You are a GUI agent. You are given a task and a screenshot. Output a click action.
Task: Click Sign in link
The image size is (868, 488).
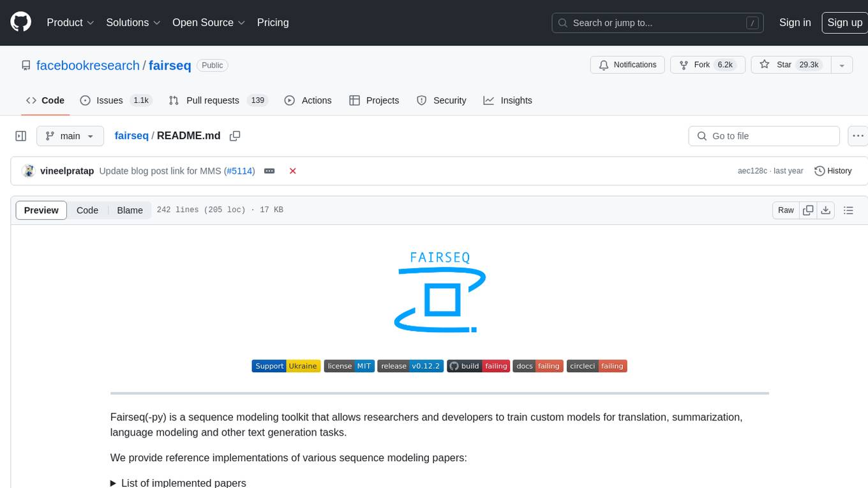[x=795, y=22]
